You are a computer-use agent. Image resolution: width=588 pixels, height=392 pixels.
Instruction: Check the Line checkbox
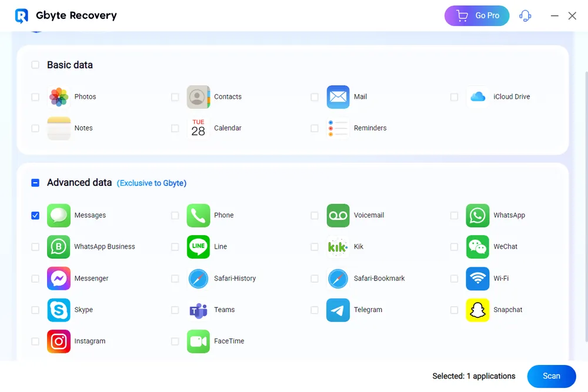(175, 247)
